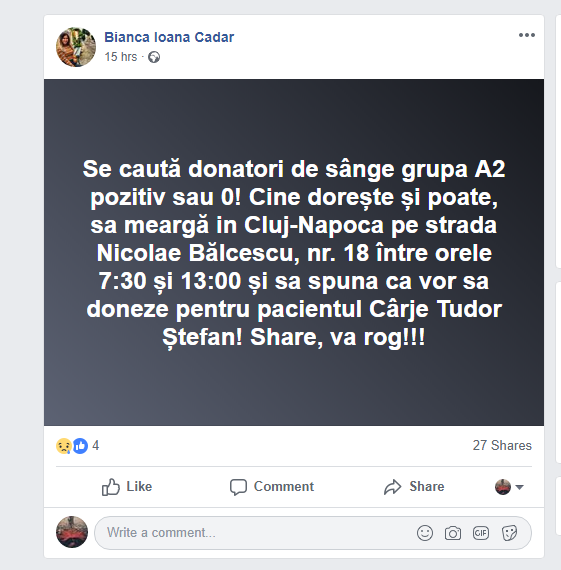
Task: Open Bianca Ioana Cadar's profile link
Action: click(x=169, y=37)
